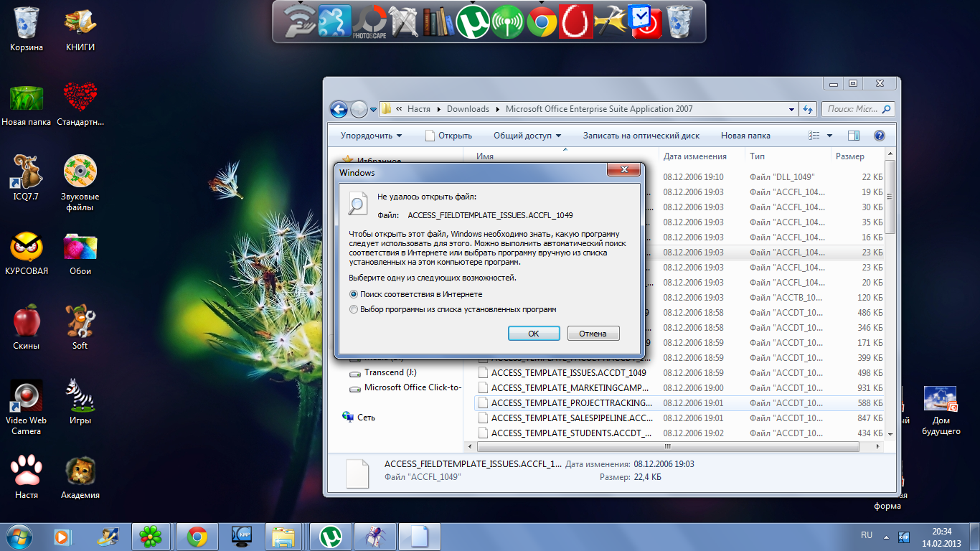Click the Explorer back navigation arrow
This screenshot has width=980, height=551.
(x=339, y=109)
